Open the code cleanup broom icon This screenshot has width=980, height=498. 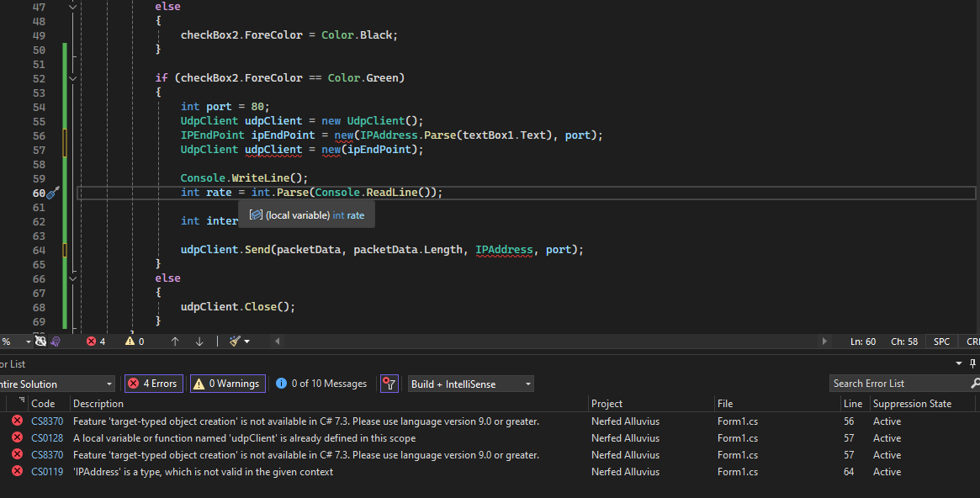235,342
